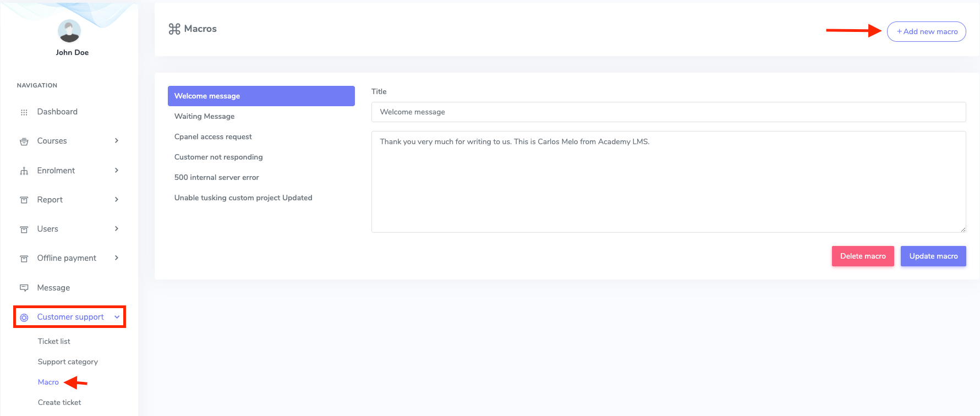This screenshot has width=980, height=416.
Task: Click the Customer support lifebuoy icon
Action: 24,318
